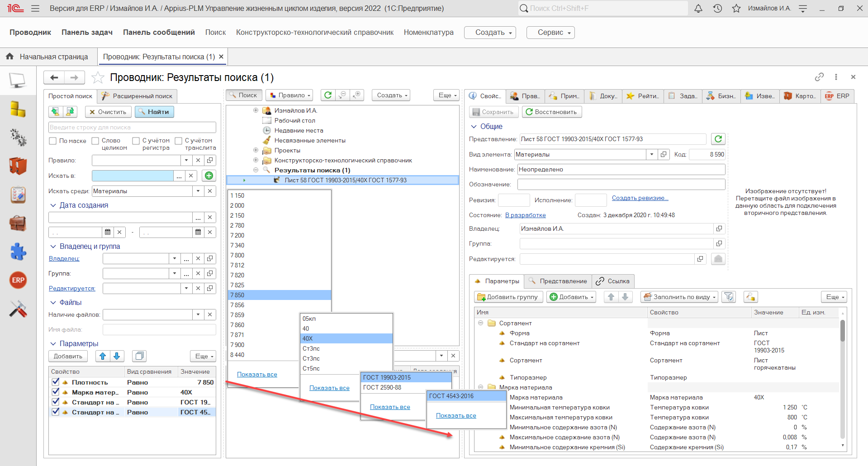This screenshot has width=868, height=466.
Task: Uncheck the Марка матер.. row checkbox
Action: point(56,392)
